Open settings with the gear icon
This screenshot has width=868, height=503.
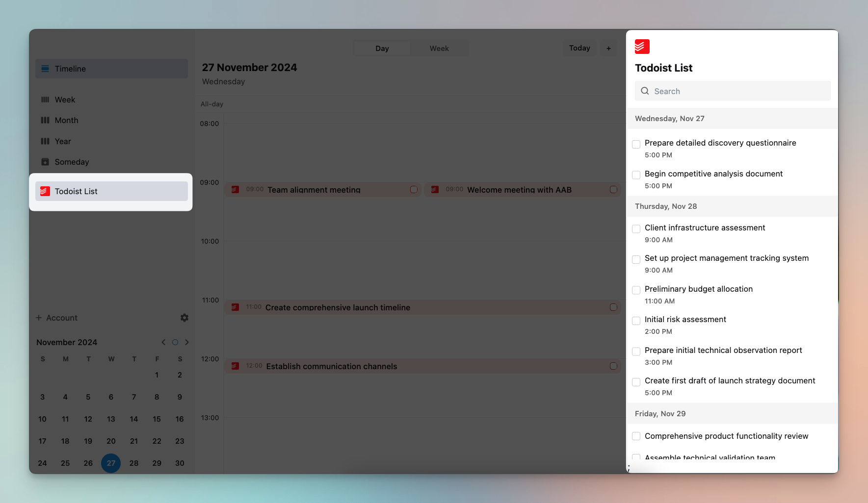tap(184, 318)
